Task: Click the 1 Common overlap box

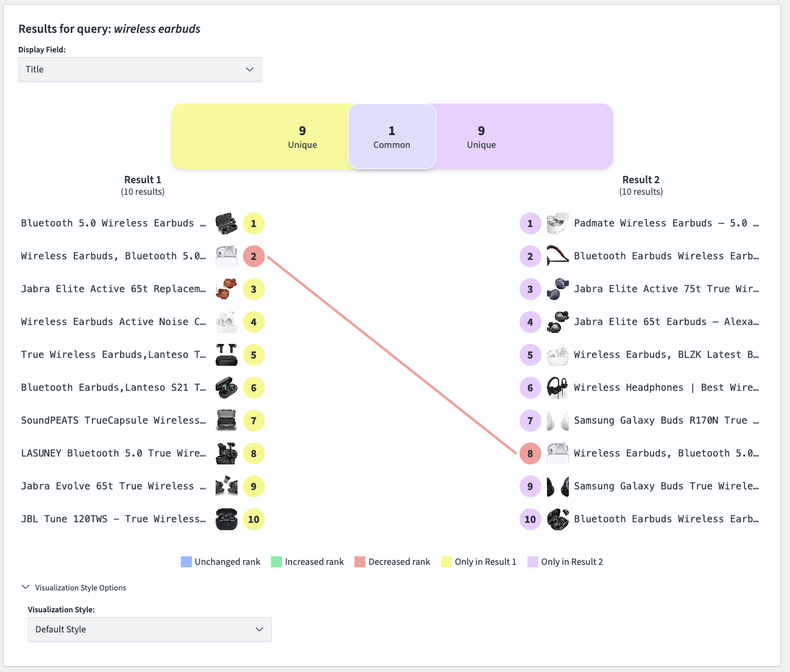Action: 392,136
